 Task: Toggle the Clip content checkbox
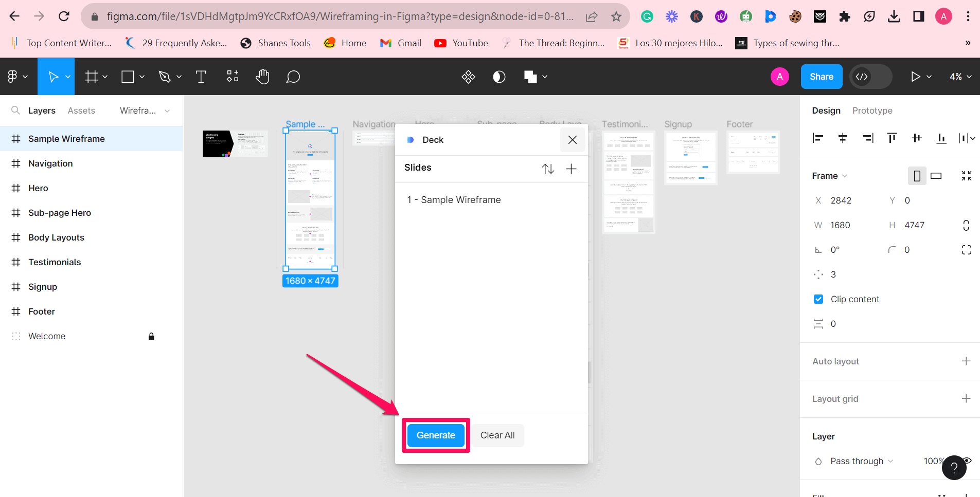(x=818, y=299)
